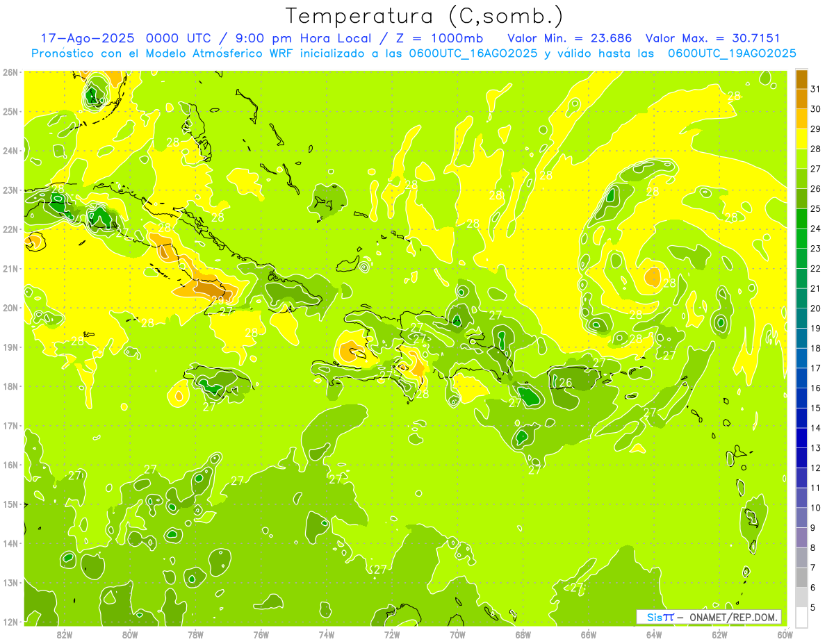834x644 pixels.
Task: Click the orange warm core near 21N 64W
Action: click(652, 278)
